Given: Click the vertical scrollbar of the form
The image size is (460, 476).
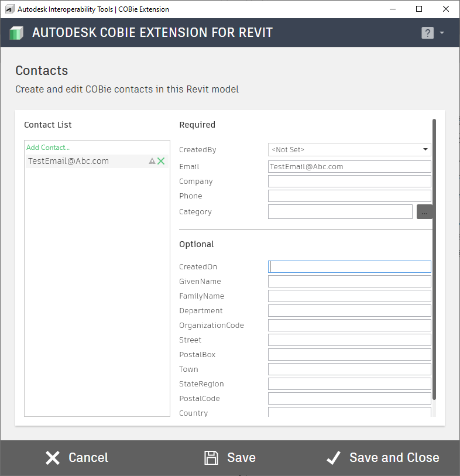Looking at the screenshot, I should (434, 258).
